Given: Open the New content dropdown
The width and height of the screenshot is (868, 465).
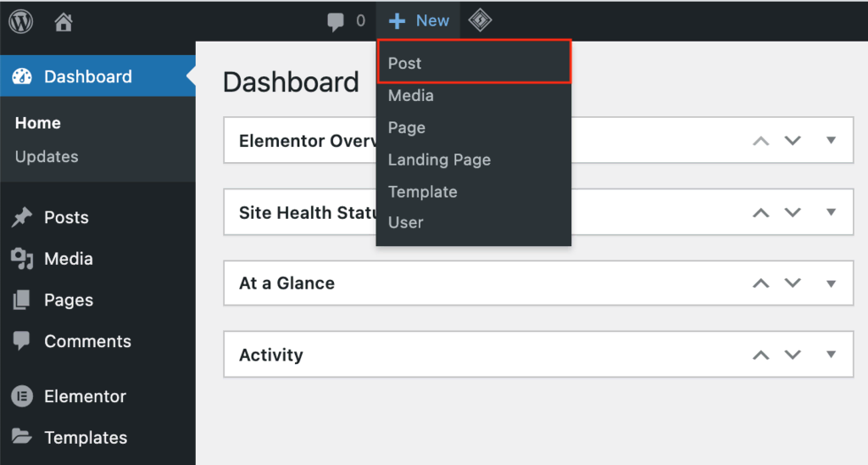Looking at the screenshot, I should click(419, 21).
